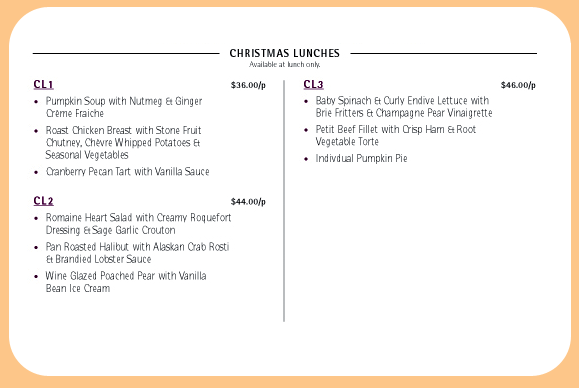
Task: Click the $46.00/p price
Action: click(x=518, y=85)
